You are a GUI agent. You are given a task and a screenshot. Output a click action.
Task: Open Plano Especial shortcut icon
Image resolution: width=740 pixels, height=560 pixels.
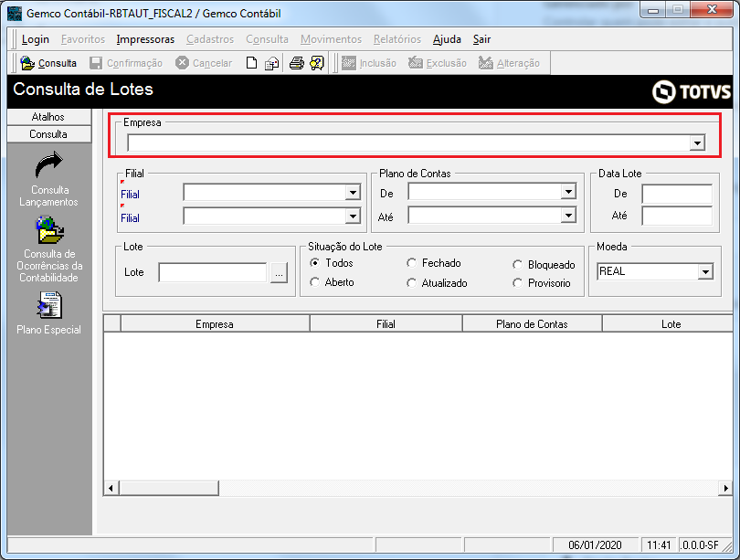(x=49, y=305)
